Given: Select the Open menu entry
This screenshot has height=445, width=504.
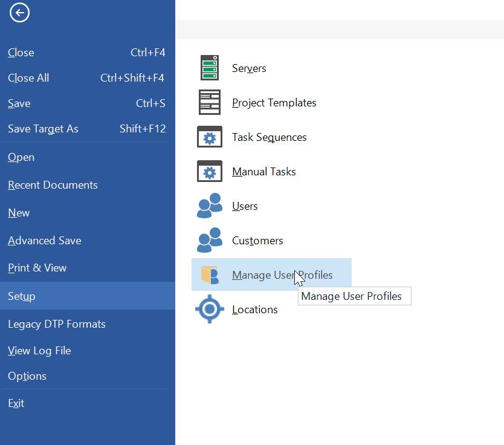Looking at the screenshot, I should [x=88, y=157].
